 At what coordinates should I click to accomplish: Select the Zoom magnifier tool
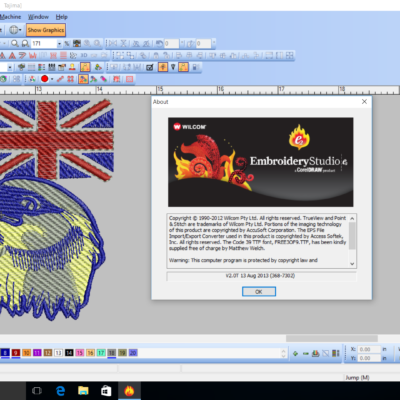tap(15, 43)
